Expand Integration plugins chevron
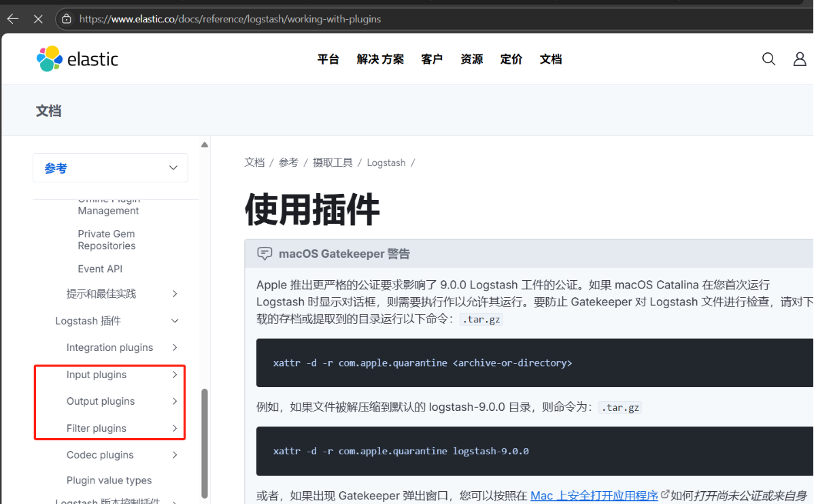The image size is (814, 504). click(175, 348)
